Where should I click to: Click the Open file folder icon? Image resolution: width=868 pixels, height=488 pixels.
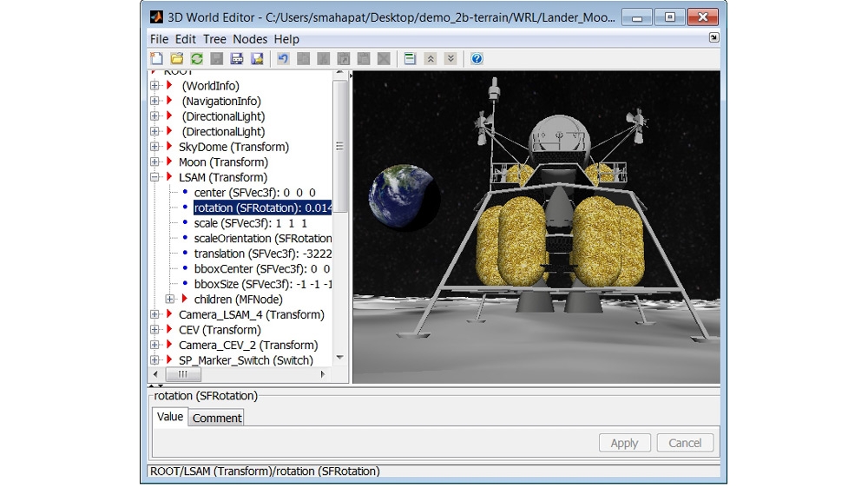(177, 58)
